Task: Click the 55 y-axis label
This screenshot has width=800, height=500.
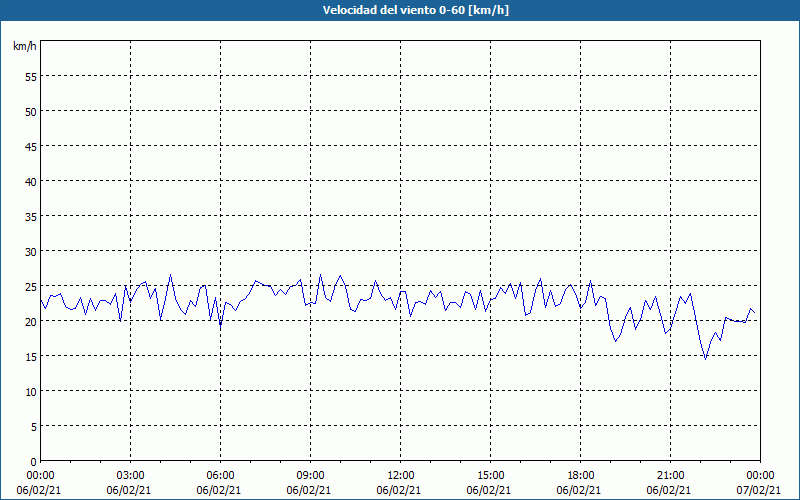Action: (x=31, y=77)
